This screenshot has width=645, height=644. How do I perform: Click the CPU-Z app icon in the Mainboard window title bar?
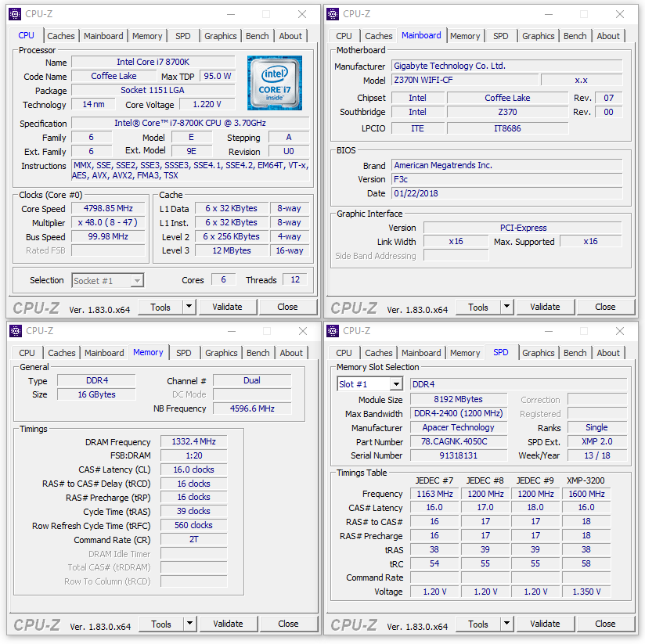(333, 14)
